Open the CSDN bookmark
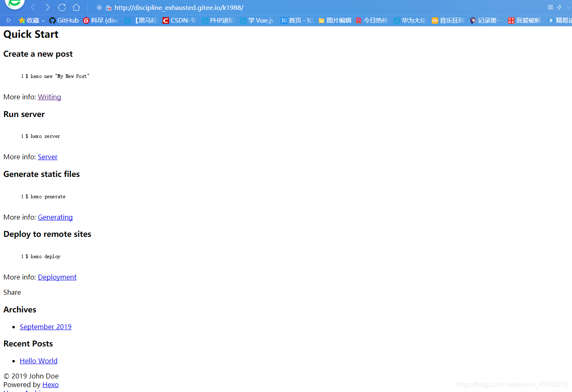This screenshot has width=572, height=392. pyautogui.click(x=179, y=20)
